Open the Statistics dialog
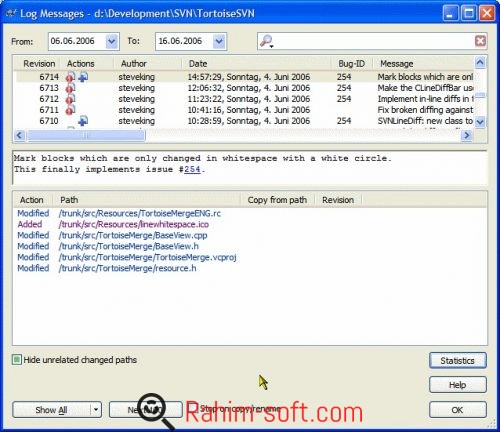The height and width of the screenshot is (432, 500). (x=458, y=361)
